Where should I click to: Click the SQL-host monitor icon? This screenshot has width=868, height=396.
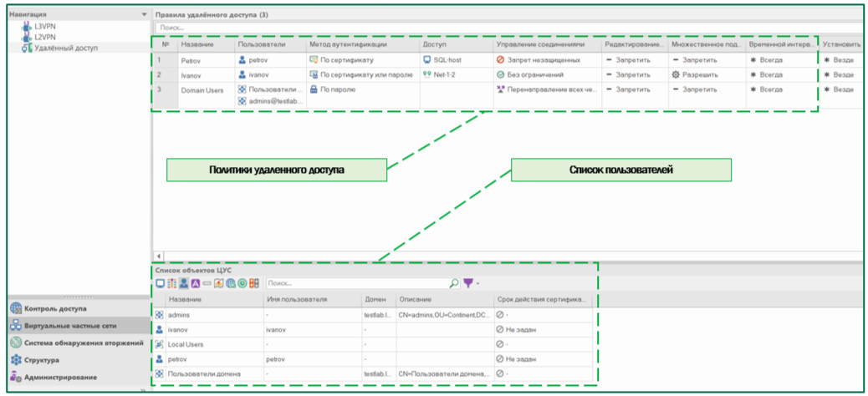(426, 59)
